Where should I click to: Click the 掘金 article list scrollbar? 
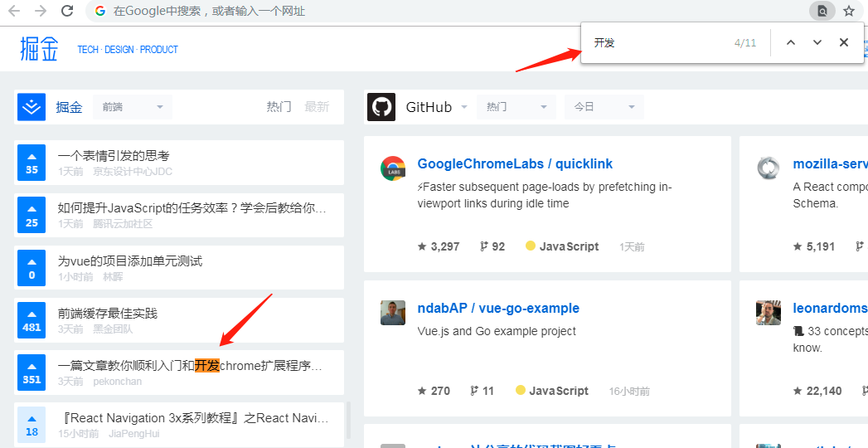point(348,421)
